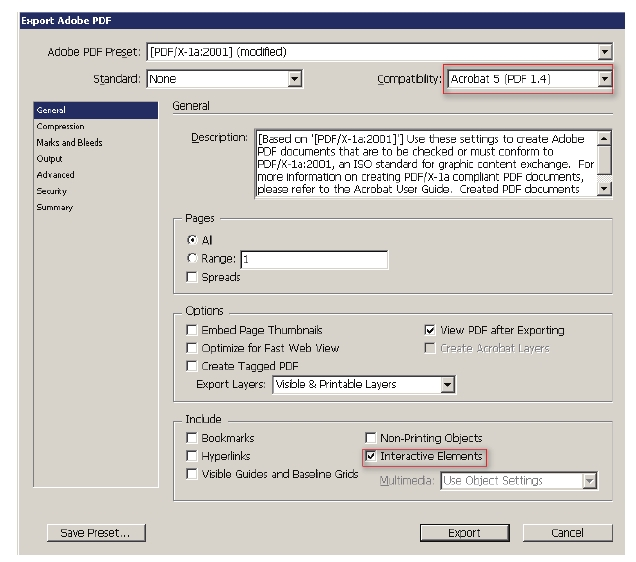636x562 pixels.
Task: Choose the Range radio button
Action: pos(192,259)
